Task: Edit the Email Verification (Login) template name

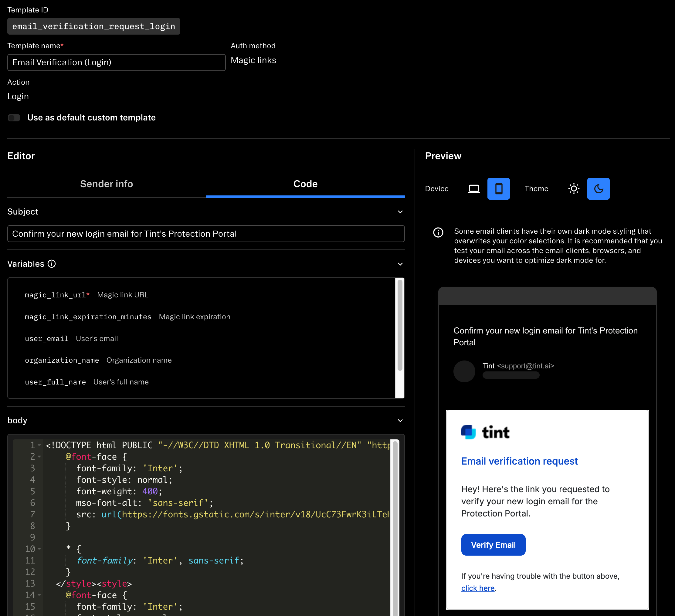Action: (116, 62)
